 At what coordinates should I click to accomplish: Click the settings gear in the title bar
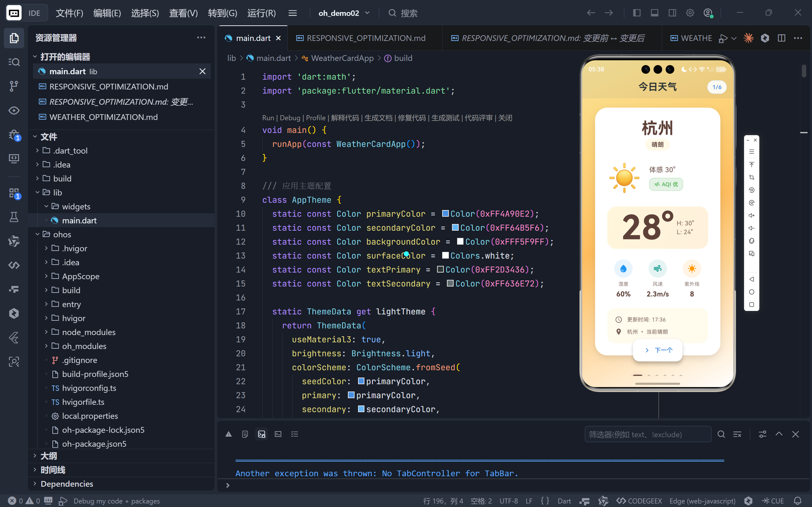point(690,13)
